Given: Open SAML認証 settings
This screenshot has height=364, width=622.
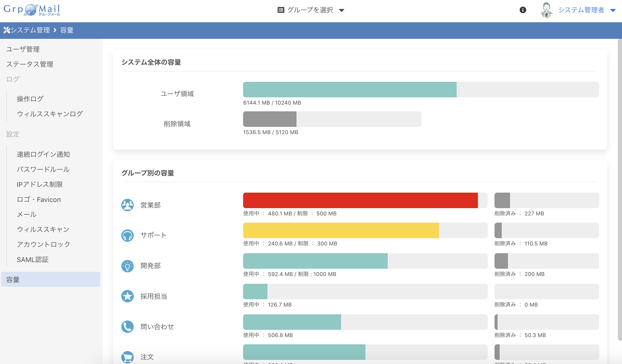Looking at the screenshot, I should (x=33, y=259).
